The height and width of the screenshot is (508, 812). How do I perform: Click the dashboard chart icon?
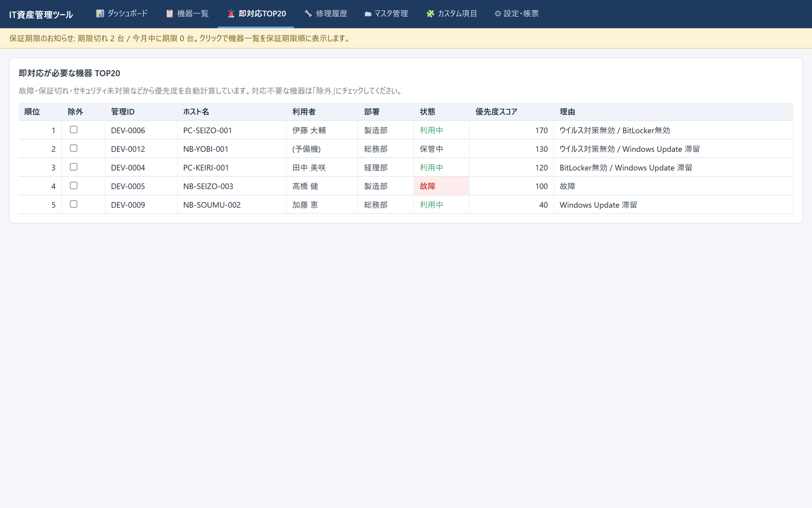click(100, 14)
